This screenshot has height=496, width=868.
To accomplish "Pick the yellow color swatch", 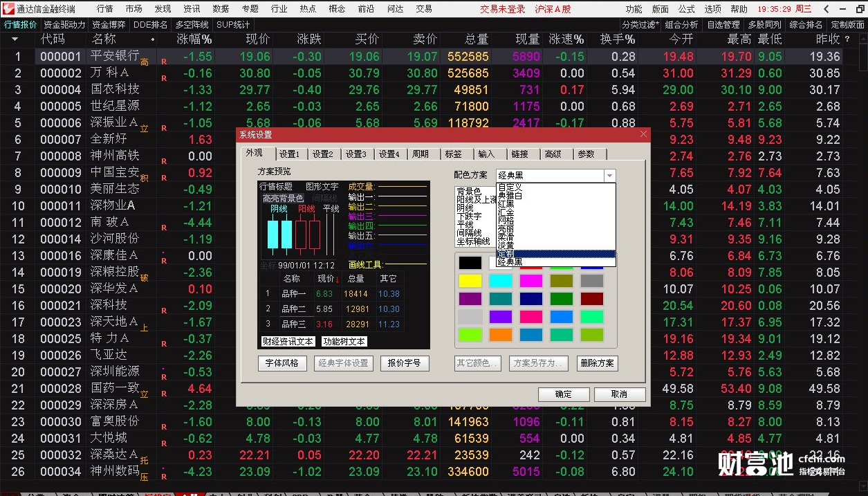I will [470, 281].
